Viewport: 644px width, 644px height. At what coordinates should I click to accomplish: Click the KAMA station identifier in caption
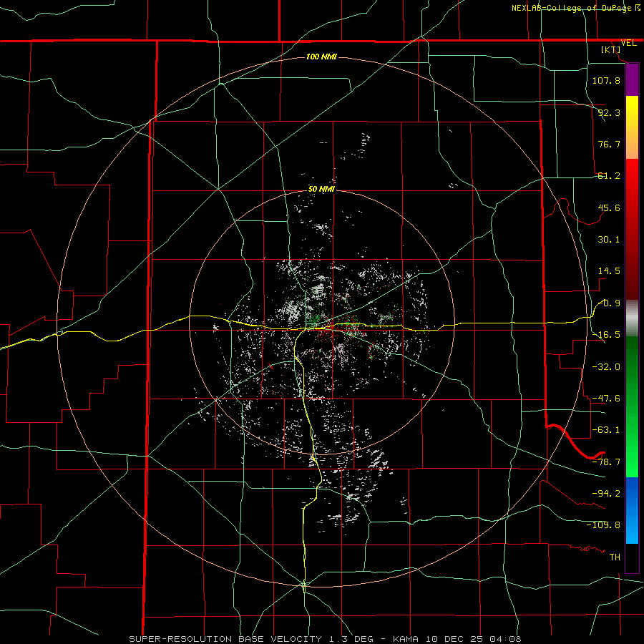(x=406, y=639)
